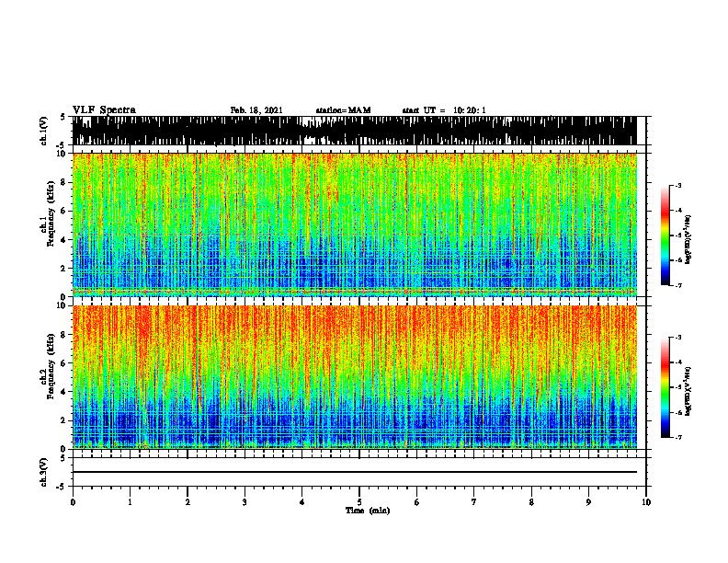Click the "-3" label on ch.2 color scale
Viewport: 728px width, 563px height.
(x=677, y=338)
